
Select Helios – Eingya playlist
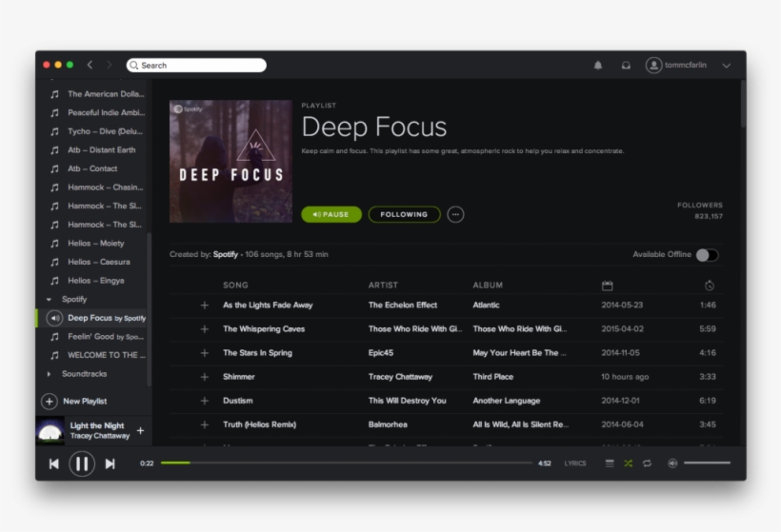pos(97,281)
